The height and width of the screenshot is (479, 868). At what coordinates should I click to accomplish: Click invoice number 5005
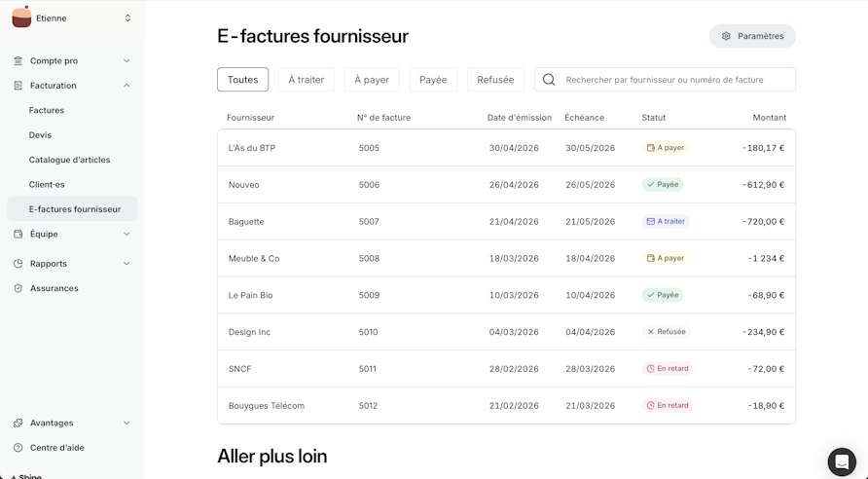[369, 148]
